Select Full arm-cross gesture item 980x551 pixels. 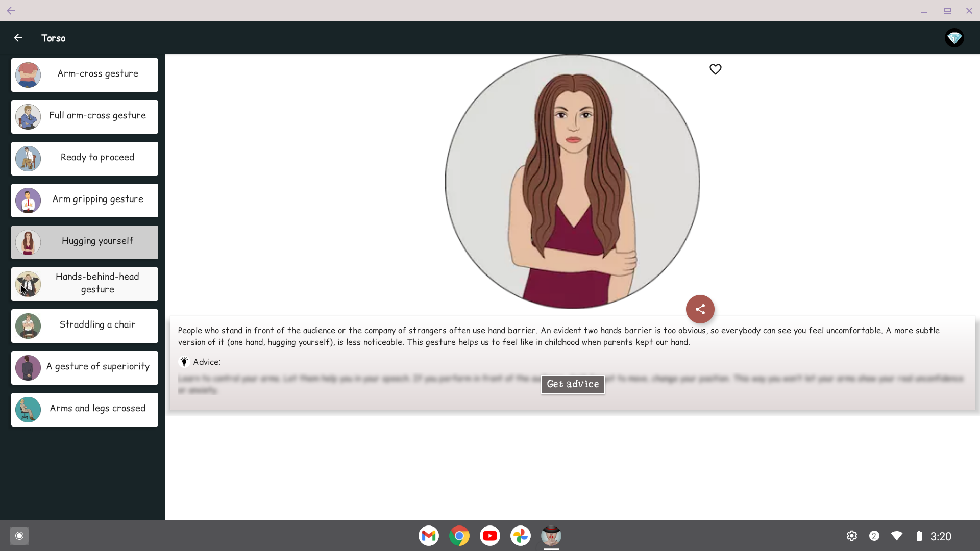click(x=85, y=117)
